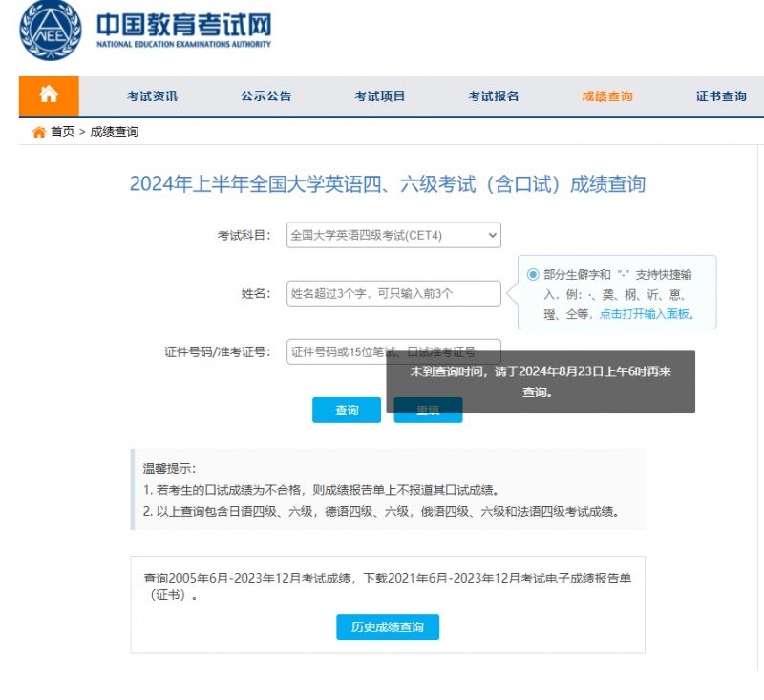Image resolution: width=764 pixels, height=700 pixels.
Task: Click the 点击打开输入面板 link
Action: (x=647, y=314)
